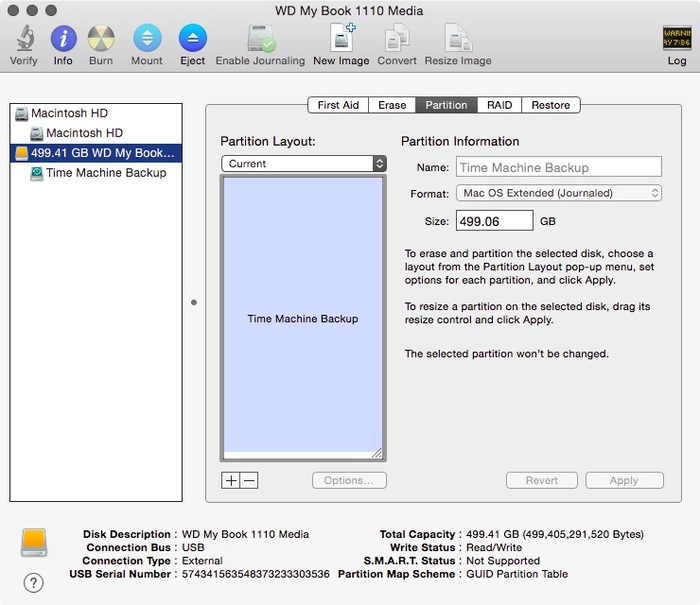Viewport: 700px width, 605px height.
Task: Click the GUID Partition Table text
Action: pyautogui.click(x=517, y=574)
